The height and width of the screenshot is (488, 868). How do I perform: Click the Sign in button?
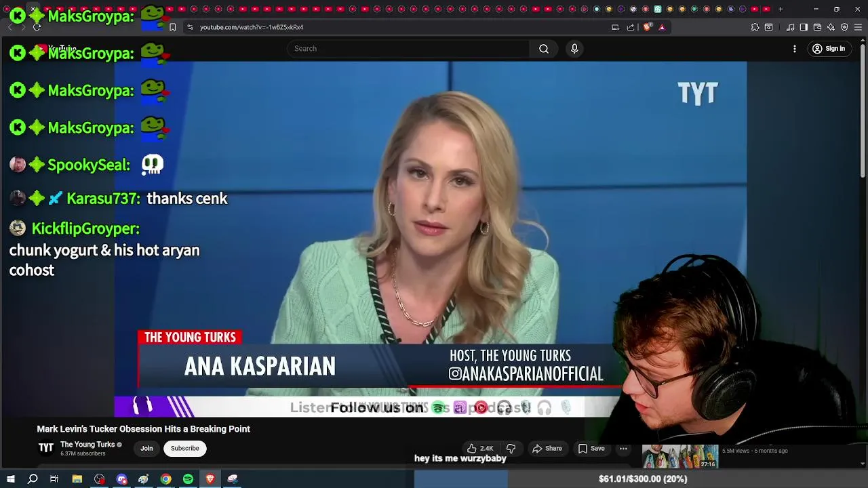(x=829, y=49)
